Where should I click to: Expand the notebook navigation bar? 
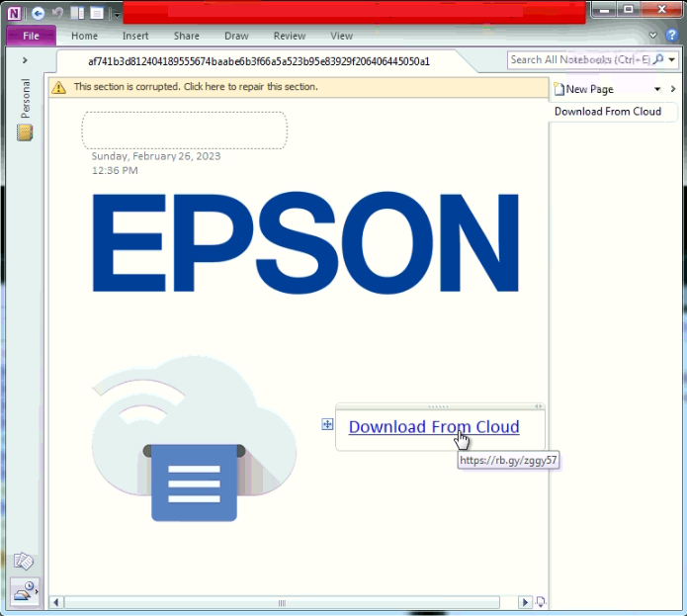tap(25, 60)
